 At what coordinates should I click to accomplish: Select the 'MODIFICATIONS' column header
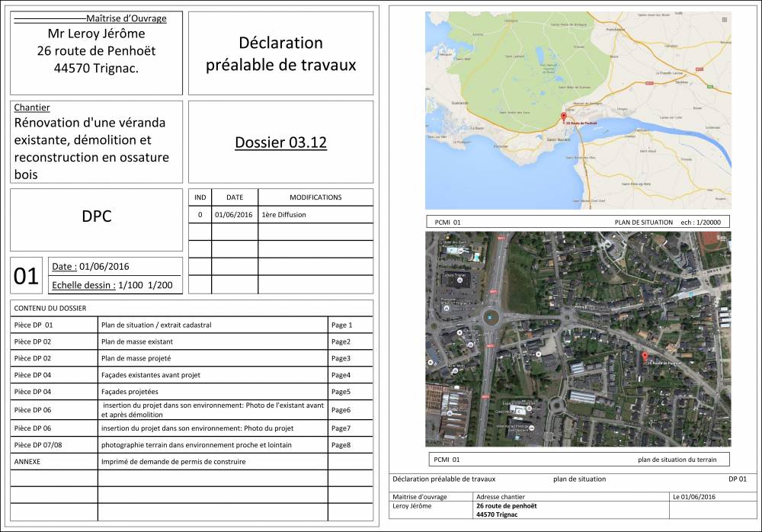(x=316, y=197)
